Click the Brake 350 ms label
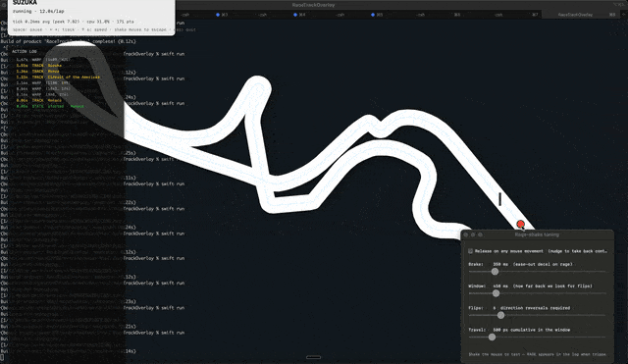The width and height of the screenshot is (628, 364). point(520,264)
